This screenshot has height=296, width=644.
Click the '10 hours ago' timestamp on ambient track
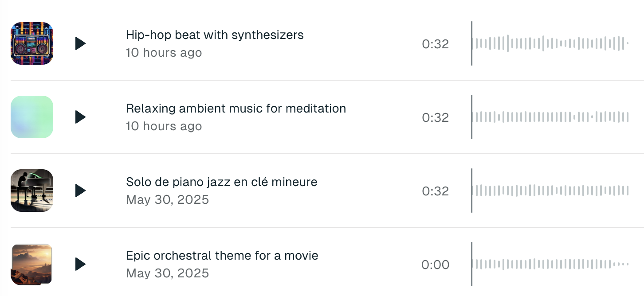(x=164, y=126)
